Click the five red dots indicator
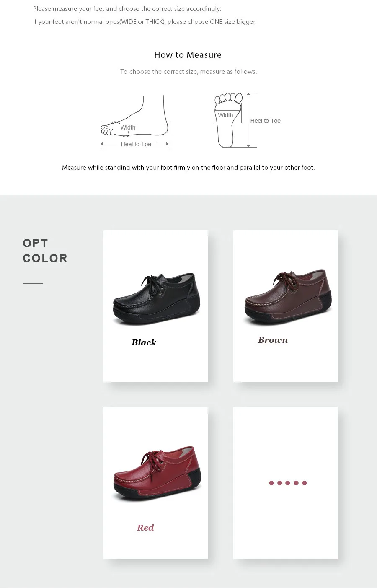The width and height of the screenshot is (377, 588). click(288, 483)
